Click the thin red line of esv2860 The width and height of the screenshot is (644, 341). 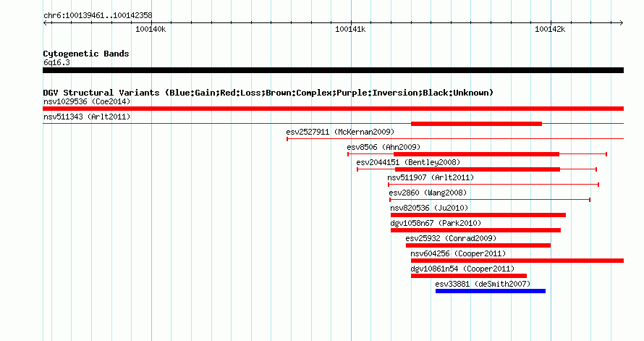490,200
